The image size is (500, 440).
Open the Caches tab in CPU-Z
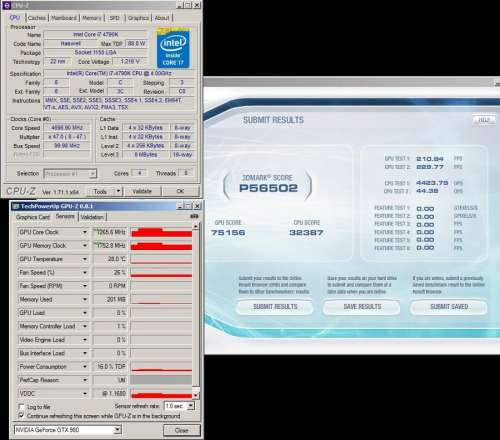tap(37, 18)
